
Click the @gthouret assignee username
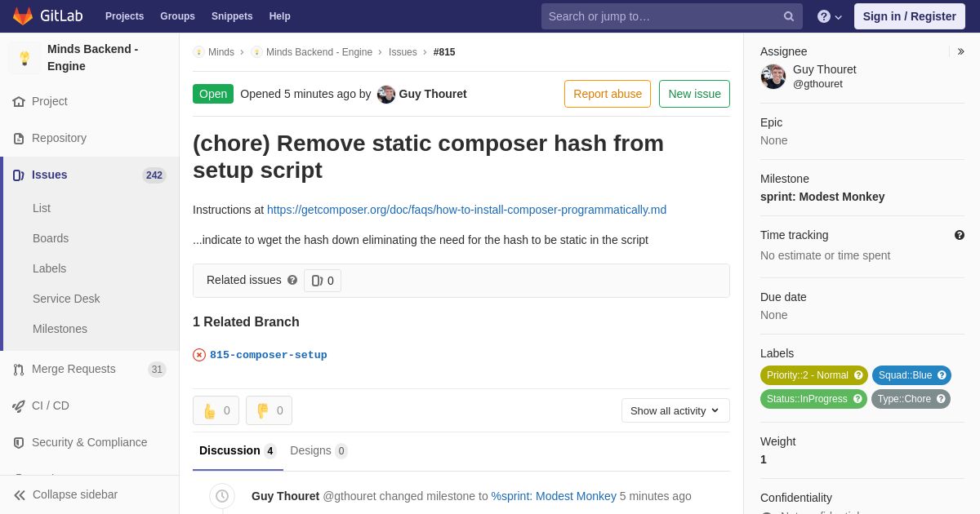pyautogui.click(x=817, y=84)
